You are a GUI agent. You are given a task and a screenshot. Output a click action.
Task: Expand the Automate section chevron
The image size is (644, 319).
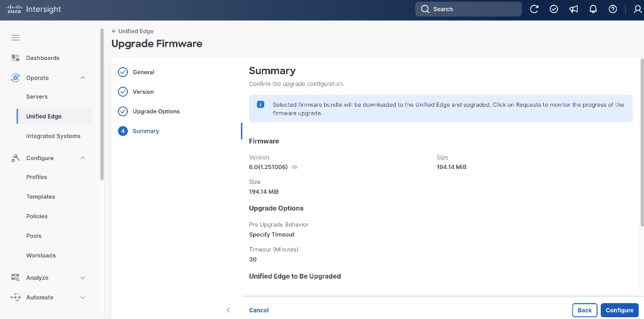pos(82,297)
